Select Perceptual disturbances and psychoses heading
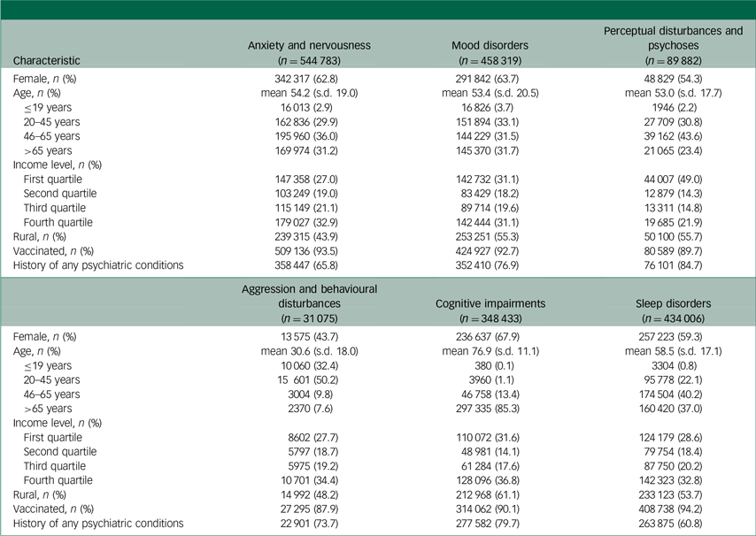The height and width of the screenshot is (536, 756). click(x=673, y=37)
